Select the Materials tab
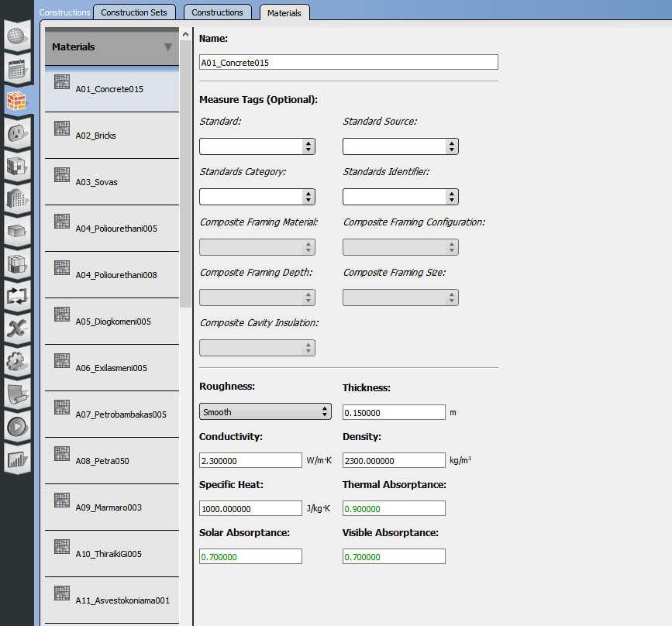This screenshot has width=672, height=626. 284,13
